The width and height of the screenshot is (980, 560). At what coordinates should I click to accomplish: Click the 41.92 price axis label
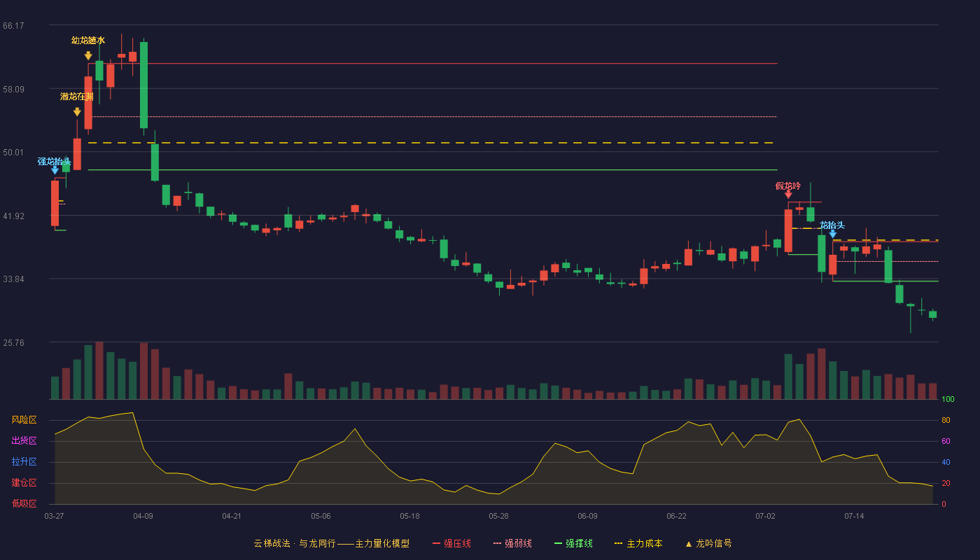point(13,216)
